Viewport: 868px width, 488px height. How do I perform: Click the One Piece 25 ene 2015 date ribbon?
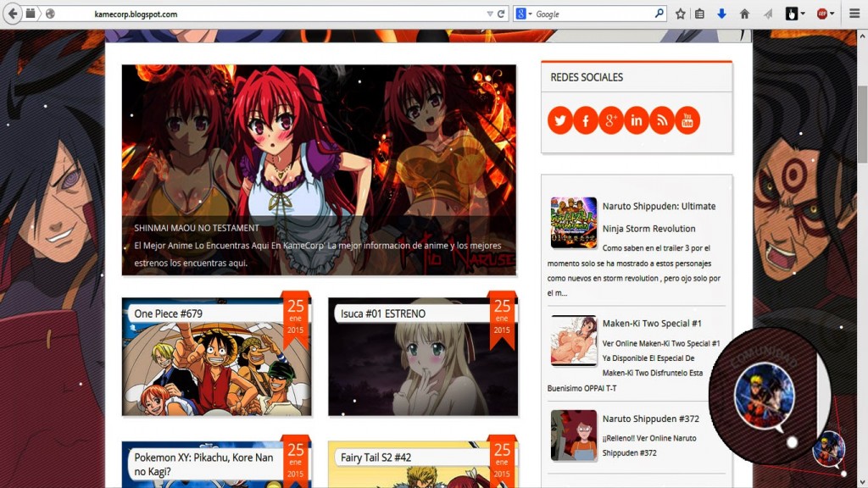coord(296,319)
